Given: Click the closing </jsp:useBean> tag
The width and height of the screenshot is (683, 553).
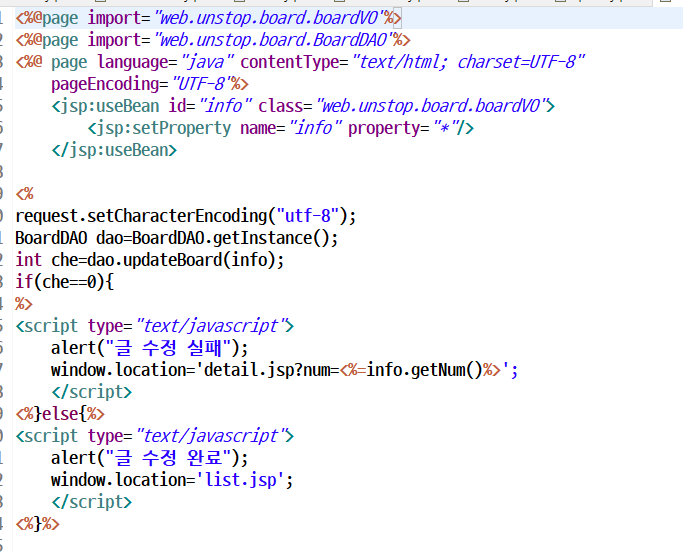Looking at the screenshot, I should pyautogui.click(x=114, y=150).
